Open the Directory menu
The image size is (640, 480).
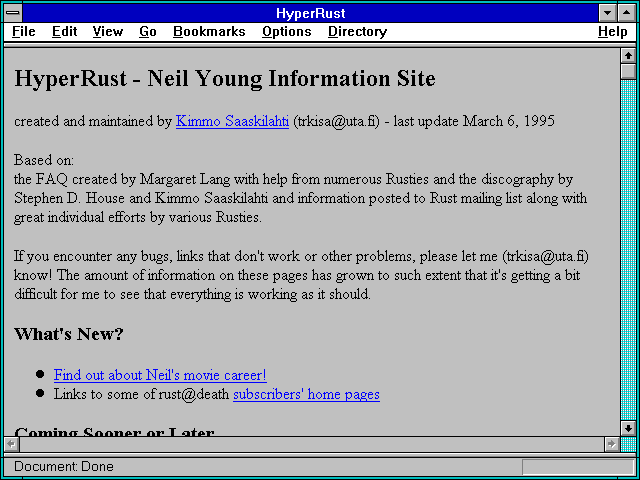click(358, 31)
